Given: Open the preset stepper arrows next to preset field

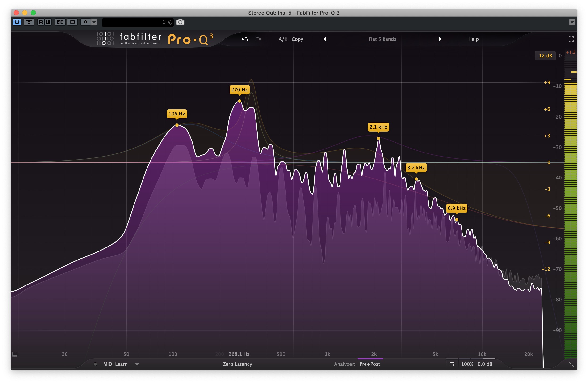Looking at the screenshot, I should click(x=163, y=22).
